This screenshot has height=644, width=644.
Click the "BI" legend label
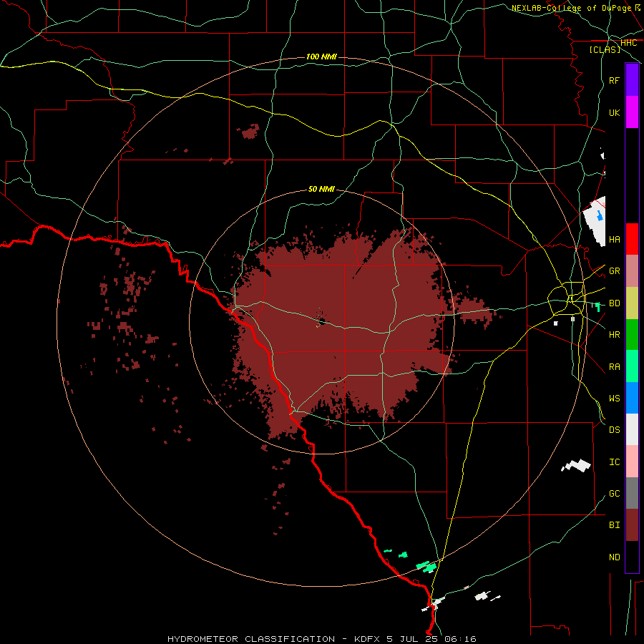coord(614,525)
